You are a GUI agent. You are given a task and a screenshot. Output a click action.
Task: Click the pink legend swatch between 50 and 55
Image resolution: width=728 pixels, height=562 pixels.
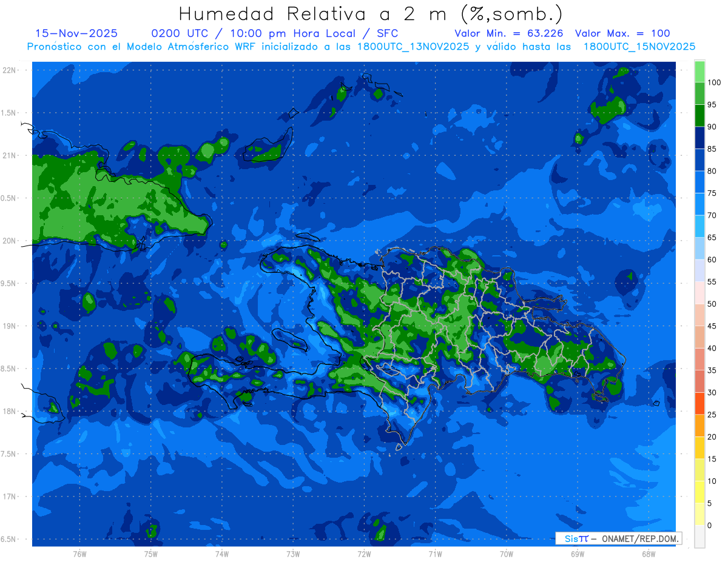click(699, 293)
